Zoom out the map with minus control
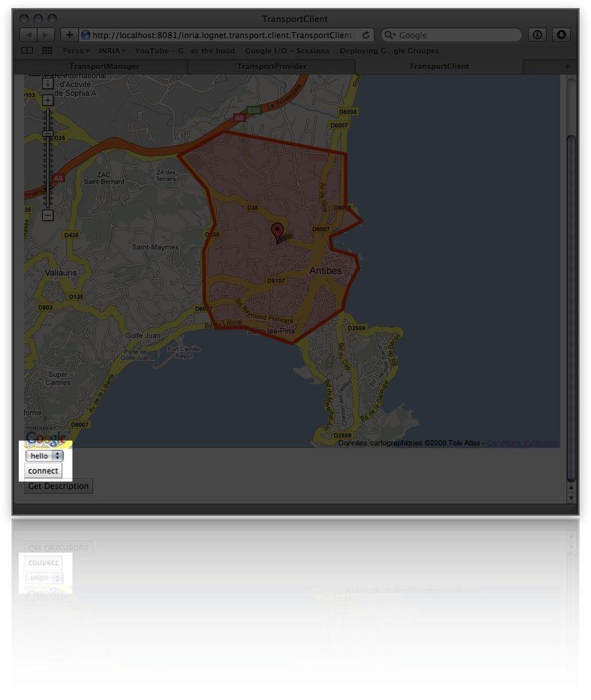The image size is (591, 700). tap(48, 215)
